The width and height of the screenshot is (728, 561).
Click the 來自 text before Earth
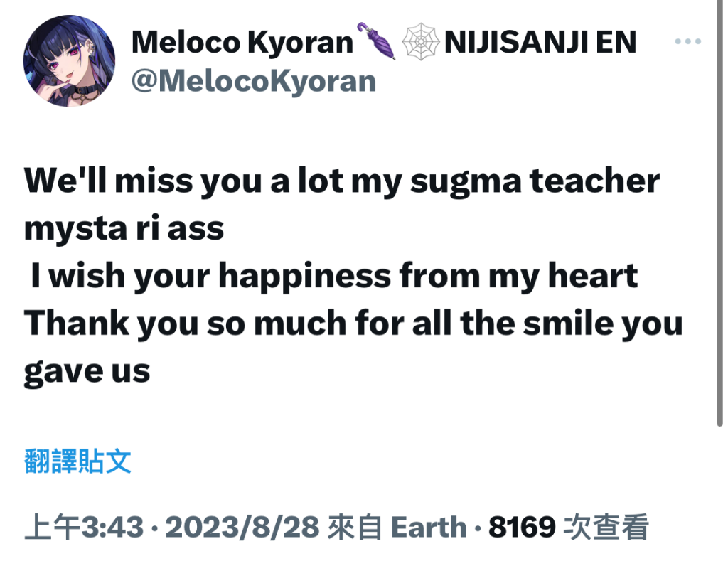coord(355,527)
